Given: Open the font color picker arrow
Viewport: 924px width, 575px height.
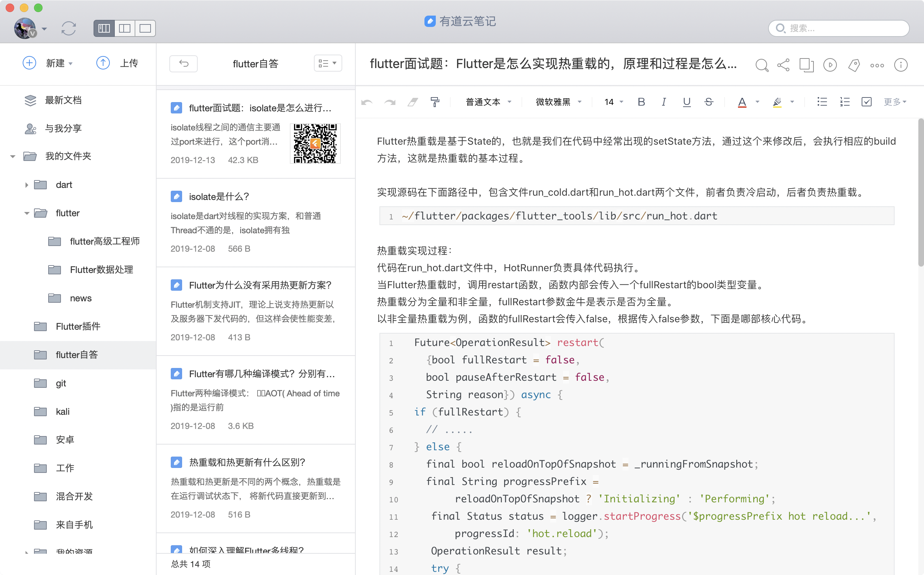Looking at the screenshot, I should (757, 102).
